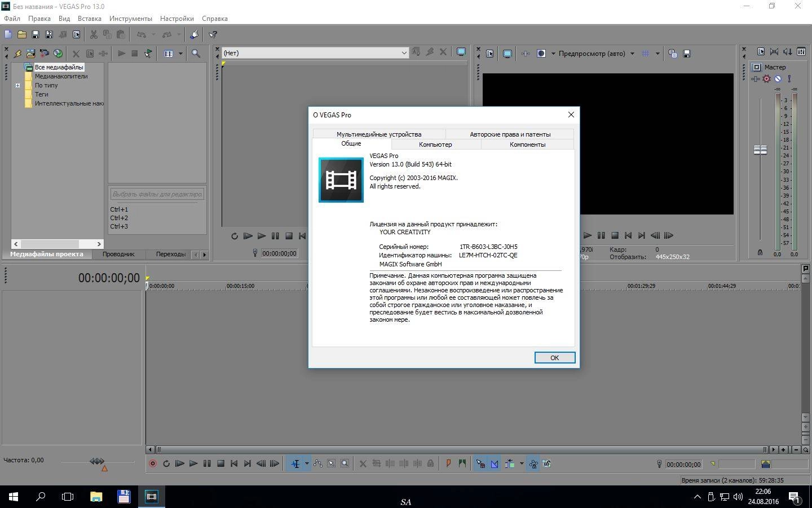The height and width of the screenshot is (508, 812).
Task: Select the selection edit tool in timeline toolbar
Action: [332, 463]
